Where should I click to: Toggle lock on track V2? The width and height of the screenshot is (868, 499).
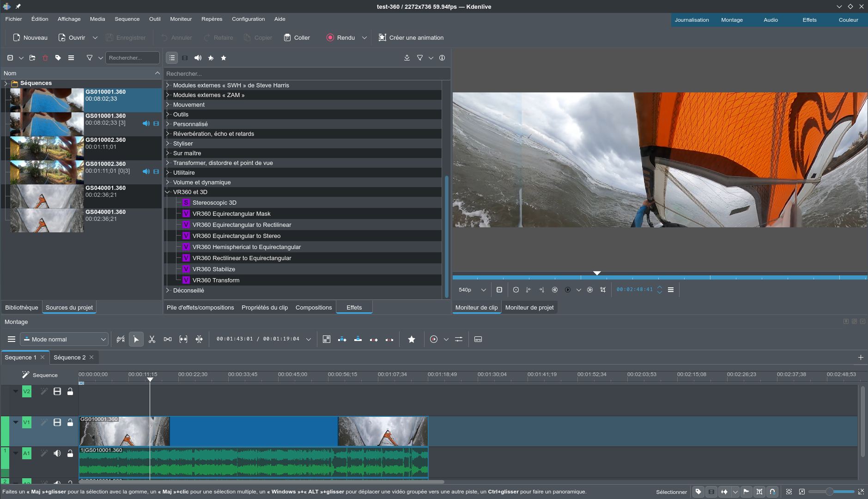(70, 391)
